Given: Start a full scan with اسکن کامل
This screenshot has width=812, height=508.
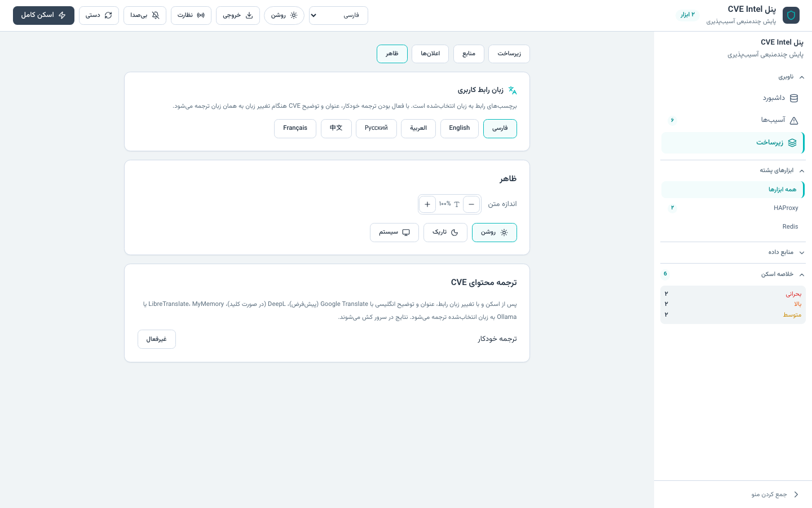Looking at the screenshot, I should tap(43, 15).
